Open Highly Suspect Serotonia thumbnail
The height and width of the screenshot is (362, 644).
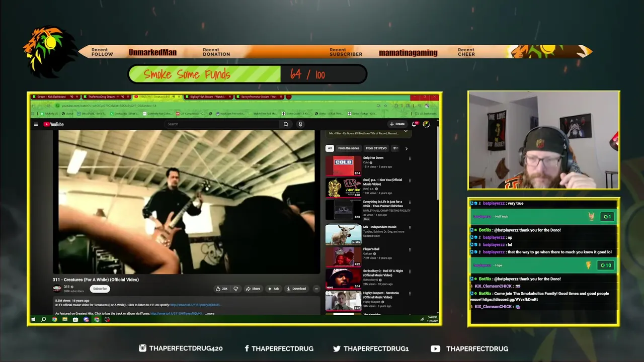(343, 301)
